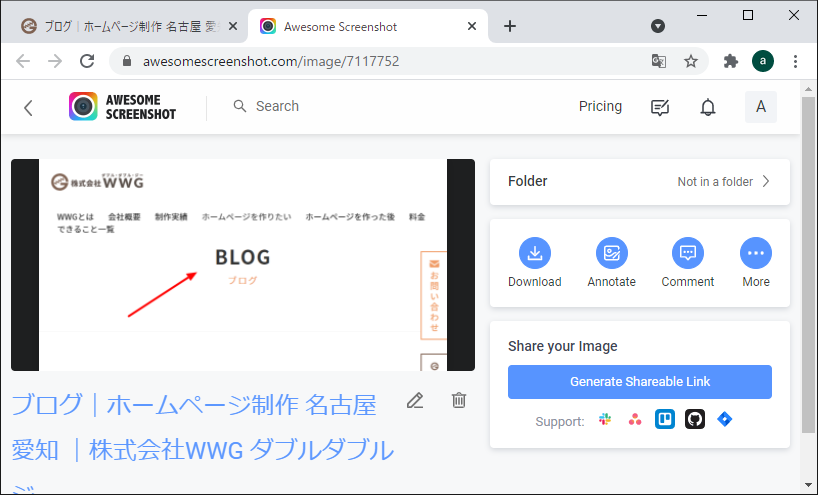Open the Annotate tool

point(611,254)
